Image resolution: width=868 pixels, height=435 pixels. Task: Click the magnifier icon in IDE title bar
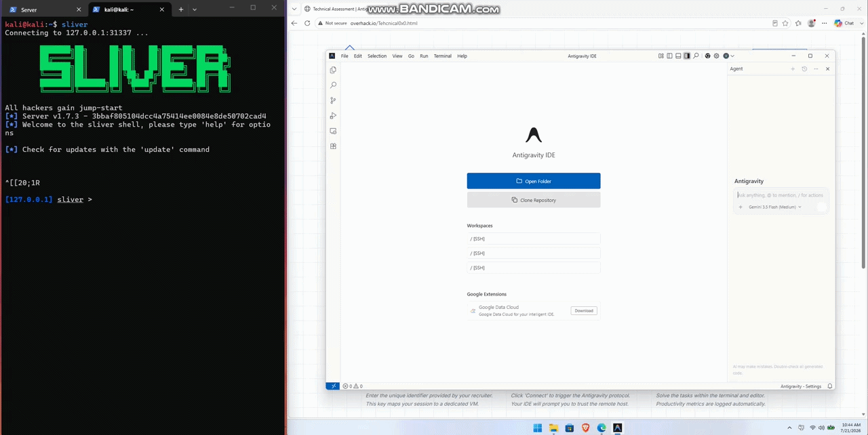click(x=696, y=56)
